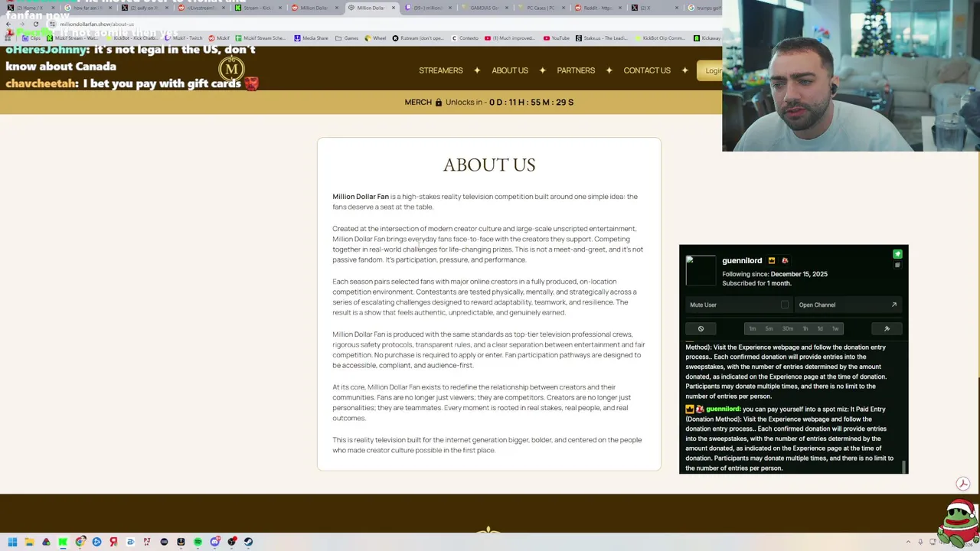
Task: Select the 1w timeout duration
Action: 835,329
